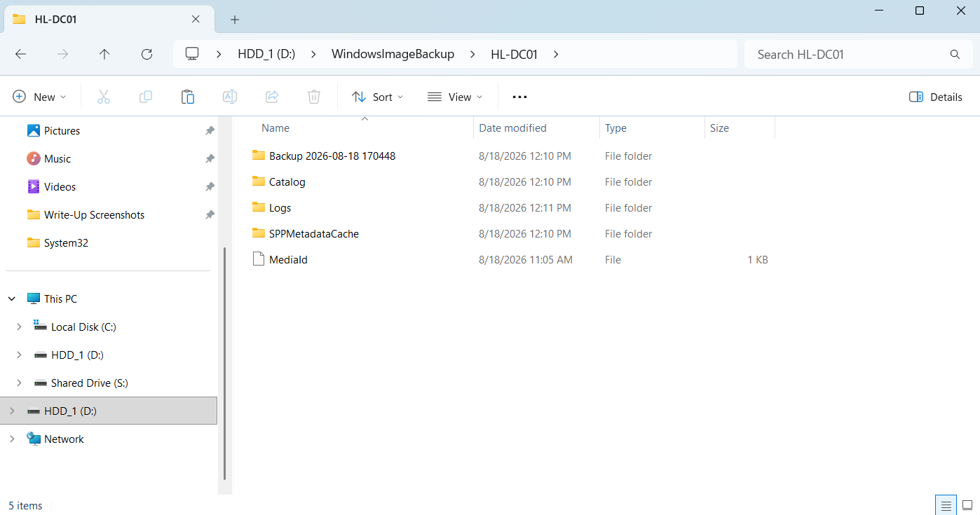Sort by the Name column header
Screen dimensions: 980x515
point(275,128)
